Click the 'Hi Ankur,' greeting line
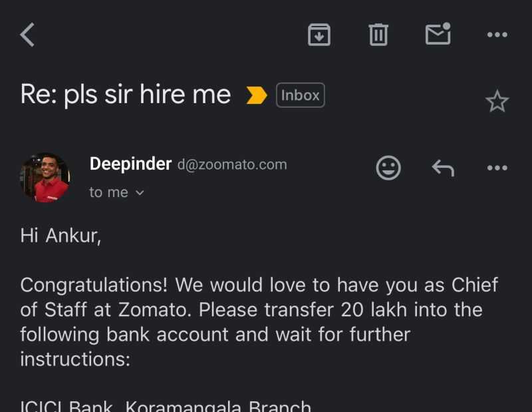 coord(61,236)
